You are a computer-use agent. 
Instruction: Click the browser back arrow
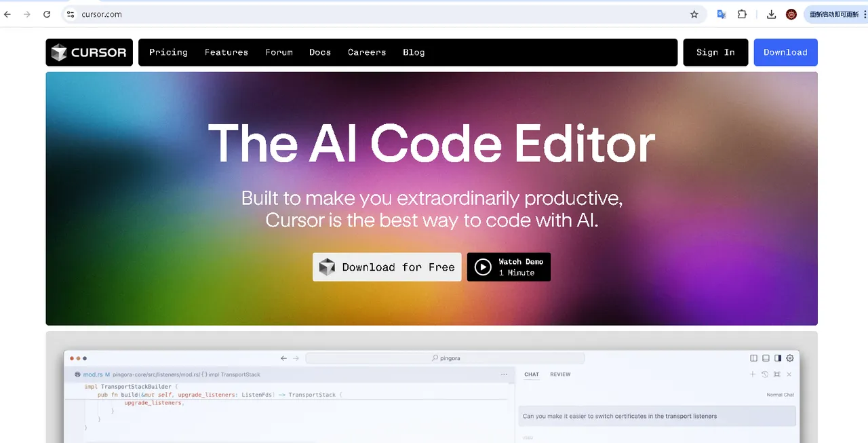click(x=7, y=14)
